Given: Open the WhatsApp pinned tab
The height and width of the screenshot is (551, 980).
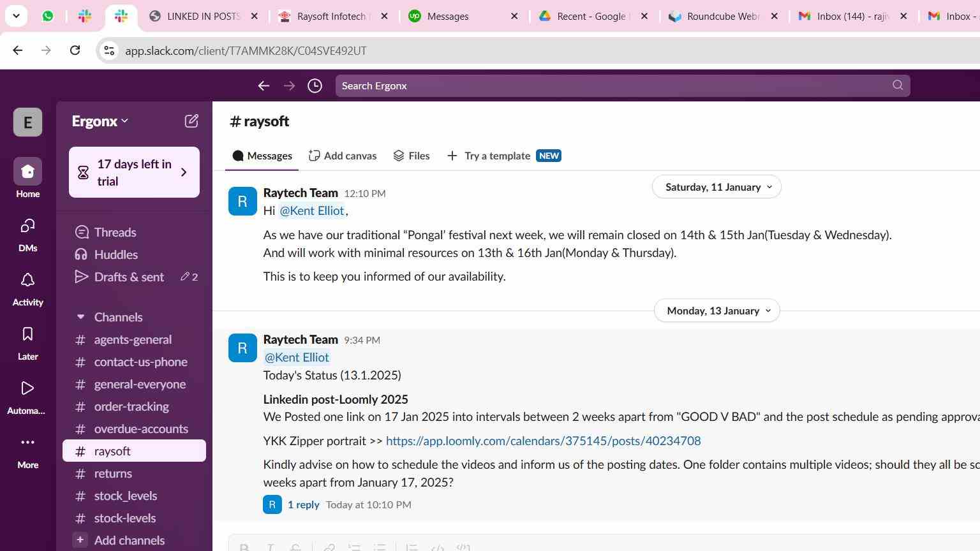Looking at the screenshot, I should [x=48, y=16].
